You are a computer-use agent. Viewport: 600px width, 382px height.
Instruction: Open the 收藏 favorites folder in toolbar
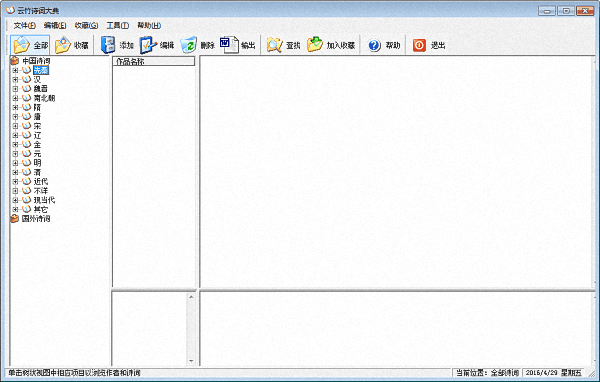(72, 45)
